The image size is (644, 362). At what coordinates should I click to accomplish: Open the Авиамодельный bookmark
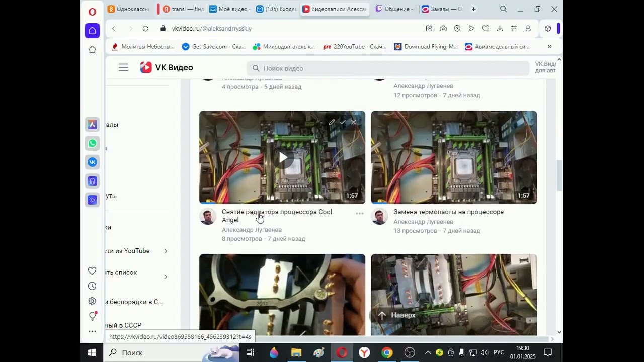(x=497, y=47)
